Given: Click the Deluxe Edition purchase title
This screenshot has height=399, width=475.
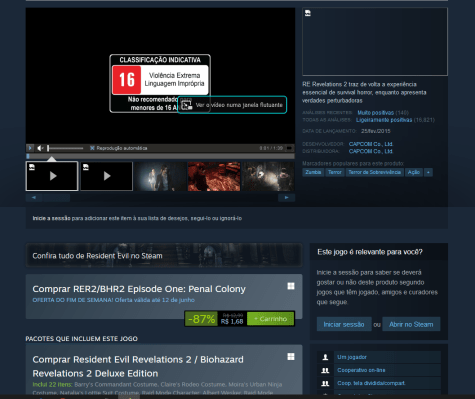Looking at the screenshot, I should pos(138,366).
